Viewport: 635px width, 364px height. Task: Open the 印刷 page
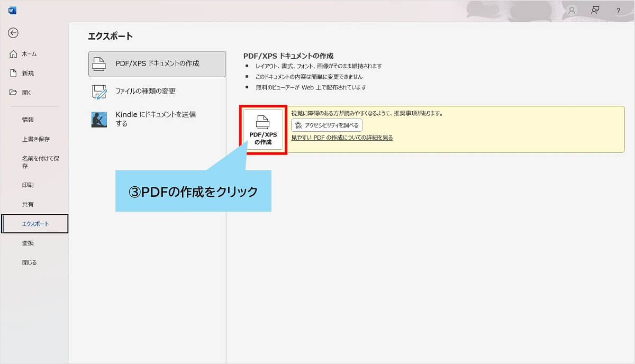pyautogui.click(x=28, y=185)
